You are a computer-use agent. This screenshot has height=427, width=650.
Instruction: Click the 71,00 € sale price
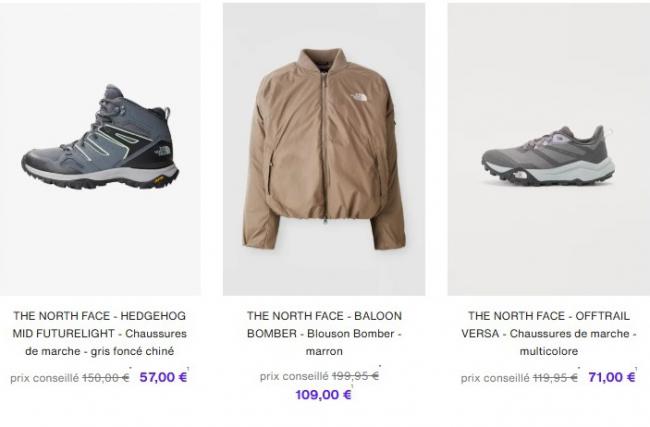612,377
